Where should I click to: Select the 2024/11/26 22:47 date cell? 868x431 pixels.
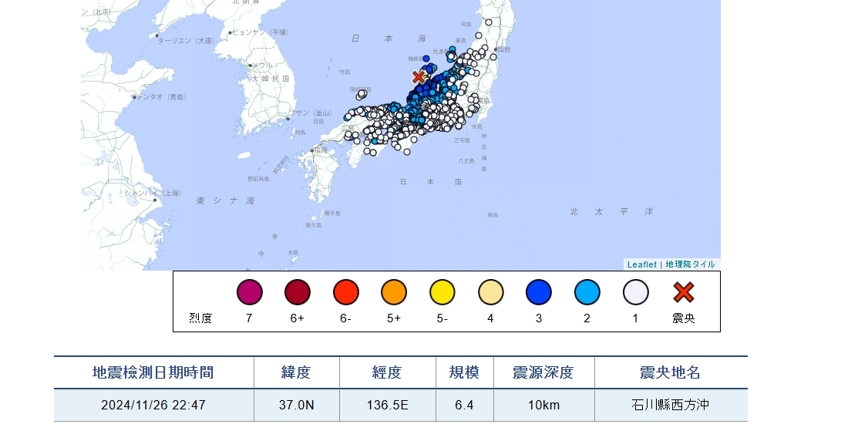[x=153, y=406]
